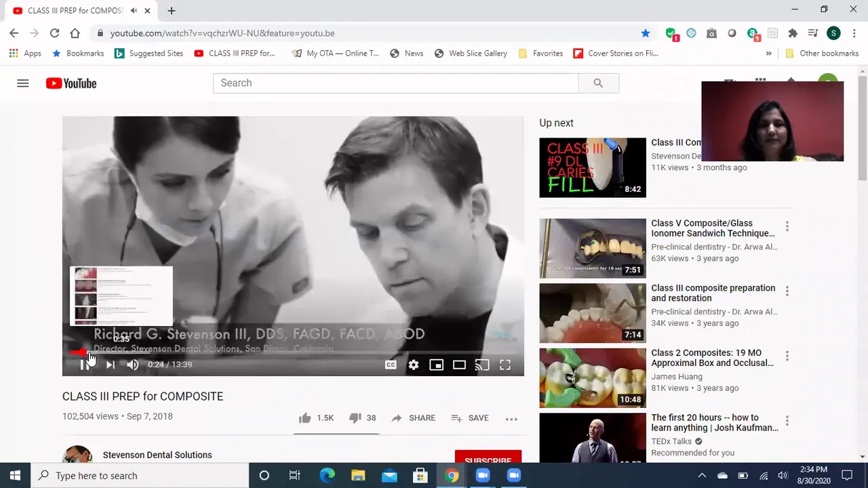Open Amazon shopping bag extension
The image size is (868, 488).
[x=711, y=33]
